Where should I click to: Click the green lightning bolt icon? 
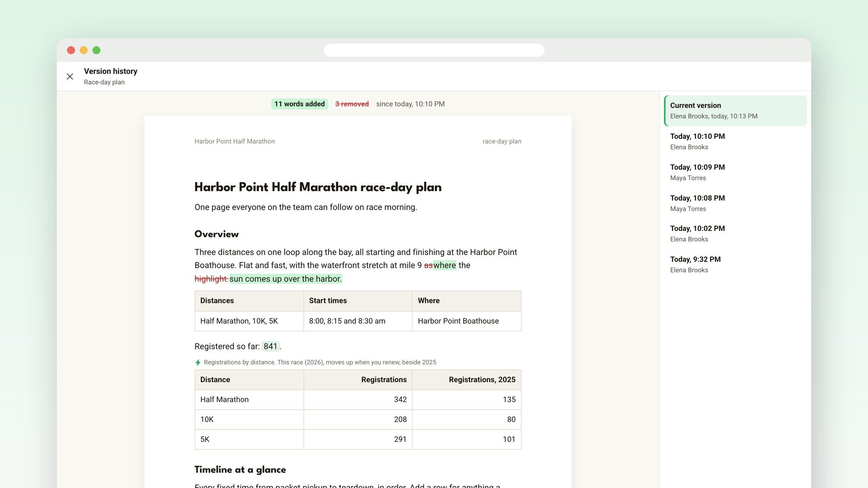tap(198, 363)
